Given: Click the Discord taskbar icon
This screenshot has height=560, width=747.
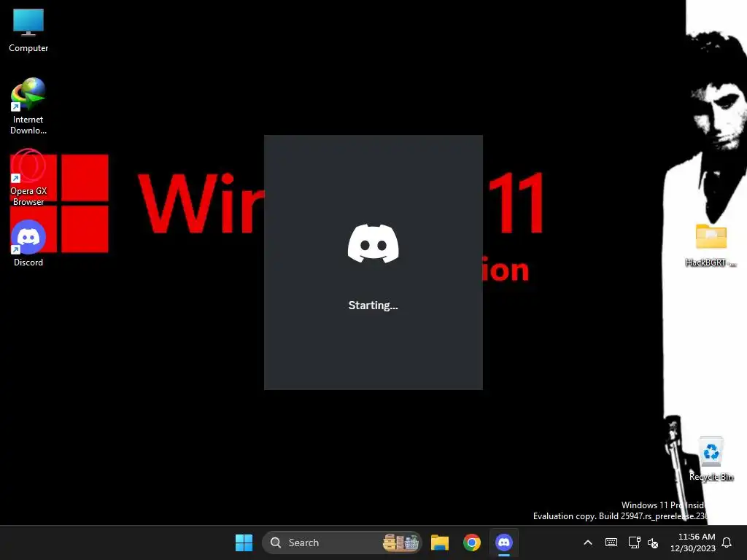Looking at the screenshot, I should pyautogui.click(x=503, y=542).
